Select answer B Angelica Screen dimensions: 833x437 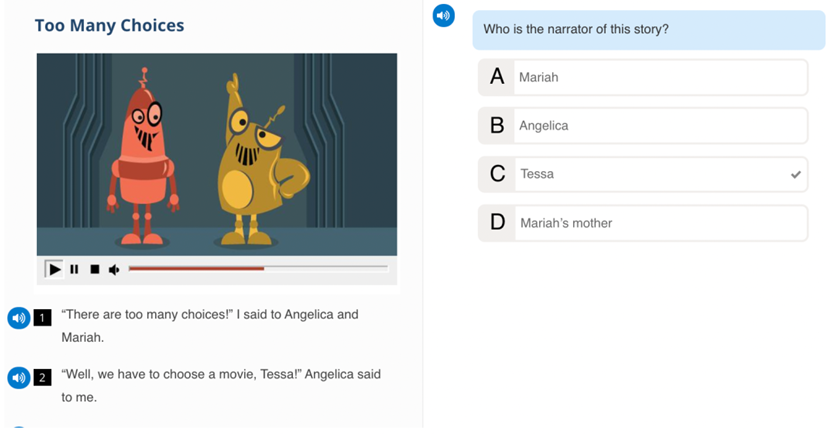click(643, 126)
